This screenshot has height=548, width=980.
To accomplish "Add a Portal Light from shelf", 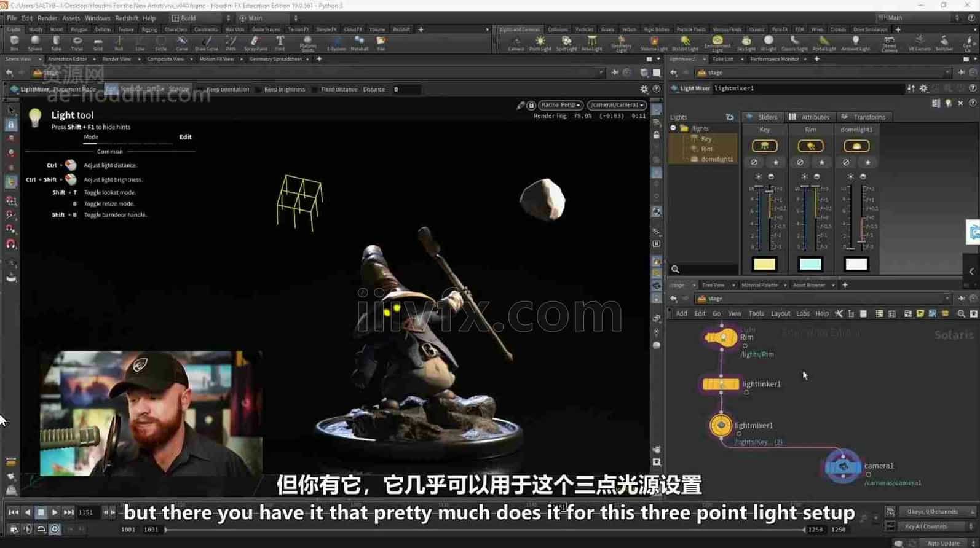I will pyautogui.click(x=824, y=43).
